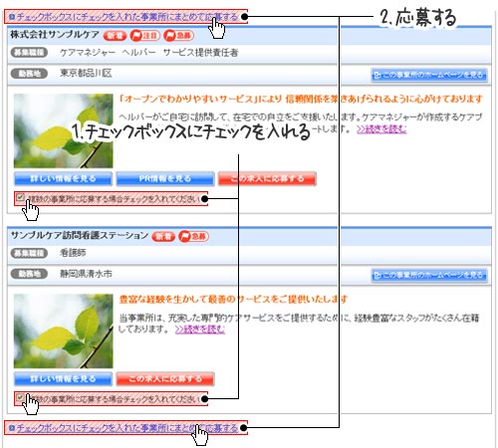
Task: Click red この求人に応募する in first listing
Action: click(267, 178)
